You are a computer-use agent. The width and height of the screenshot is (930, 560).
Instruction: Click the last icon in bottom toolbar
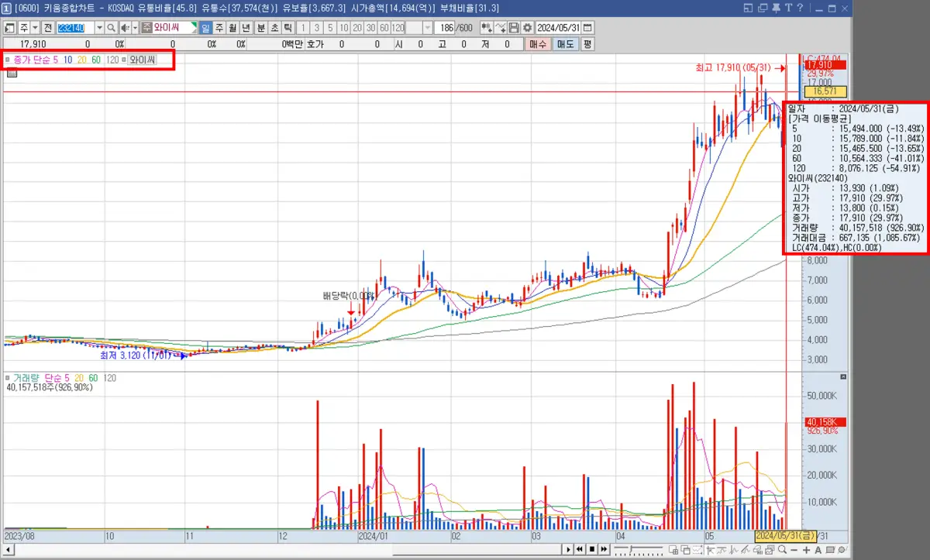pyautogui.click(x=842, y=550)
